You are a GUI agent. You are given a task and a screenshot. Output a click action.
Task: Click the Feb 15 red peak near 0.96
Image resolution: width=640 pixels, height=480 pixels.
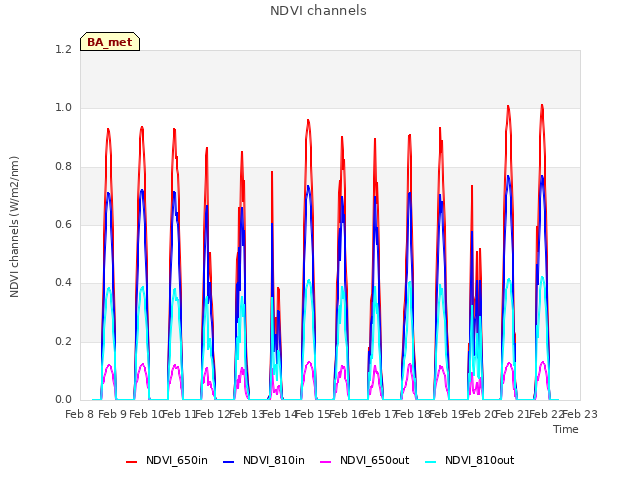click(x=308, y=121)
